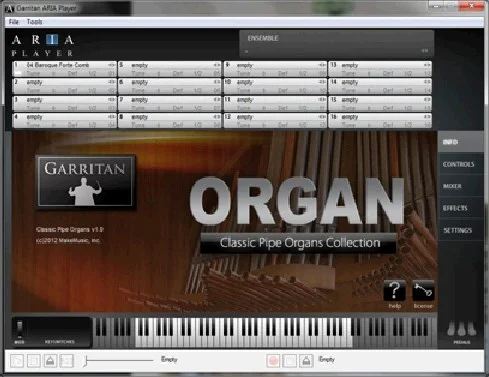This screenshot has height=377, width=489.
Task: Load an instrument into empty slot 16
Action: click(x=350, y=117)
